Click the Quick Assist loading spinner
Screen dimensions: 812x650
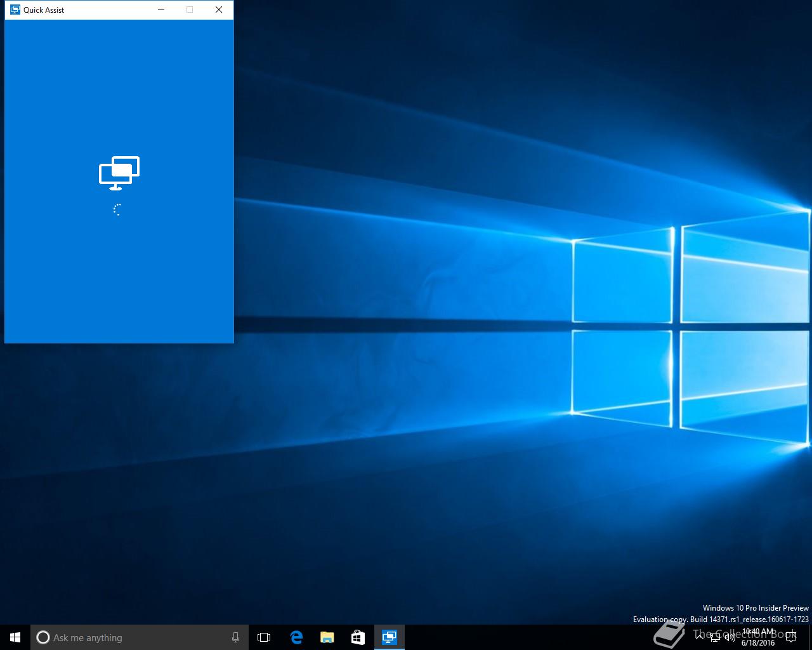click(x=118, y=210)
